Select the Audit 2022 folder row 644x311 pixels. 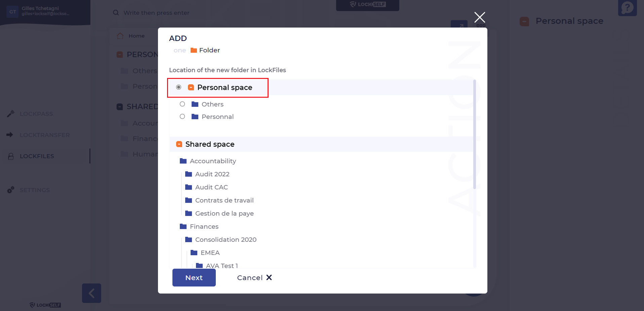[212, 174]
